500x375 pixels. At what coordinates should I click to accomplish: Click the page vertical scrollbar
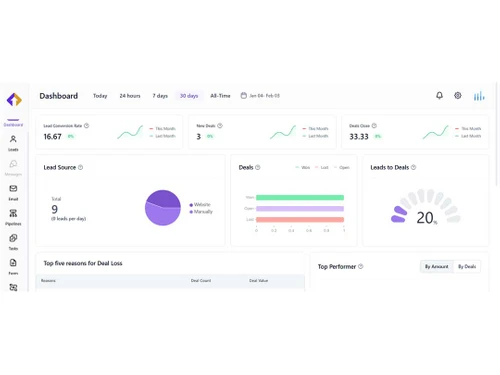pos(497,133)
